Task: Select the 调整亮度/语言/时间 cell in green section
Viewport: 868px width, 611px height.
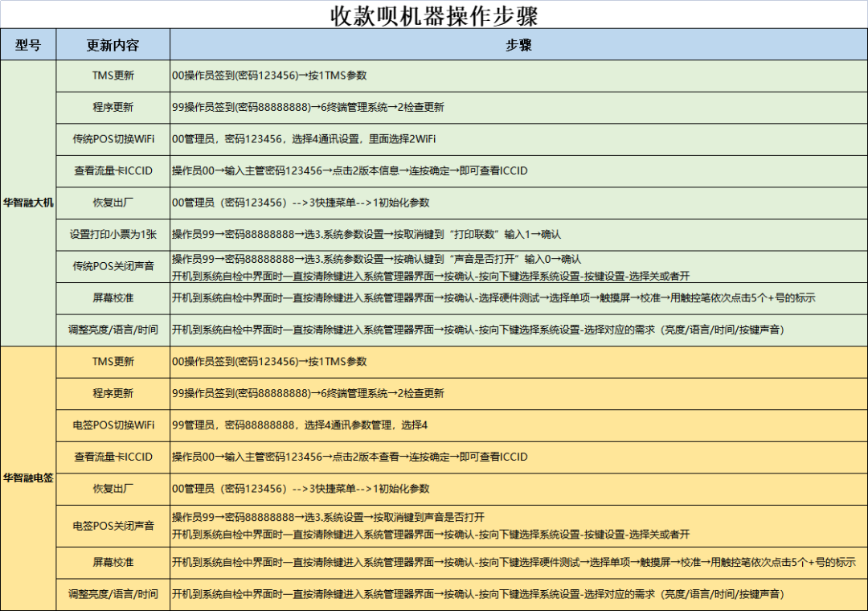Action: [113, 329]
